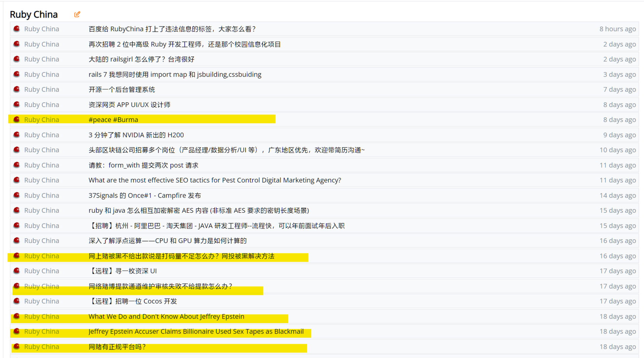Click the ruby favicon in the Epstein Accuser row

pos(16,331)
